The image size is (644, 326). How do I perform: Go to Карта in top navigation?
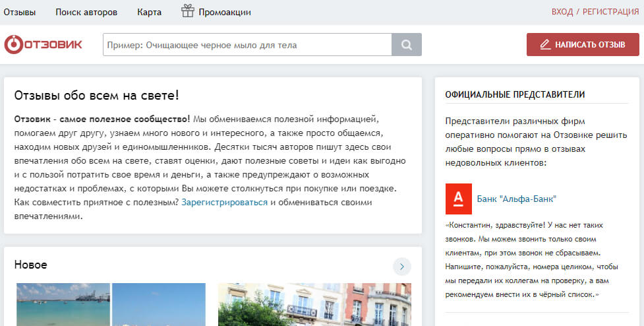pos(149,12)
